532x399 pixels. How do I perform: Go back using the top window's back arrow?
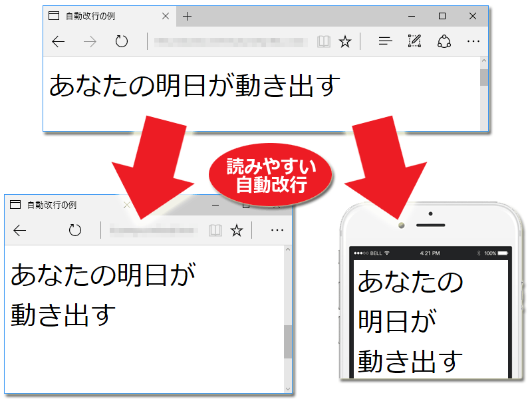59,41
